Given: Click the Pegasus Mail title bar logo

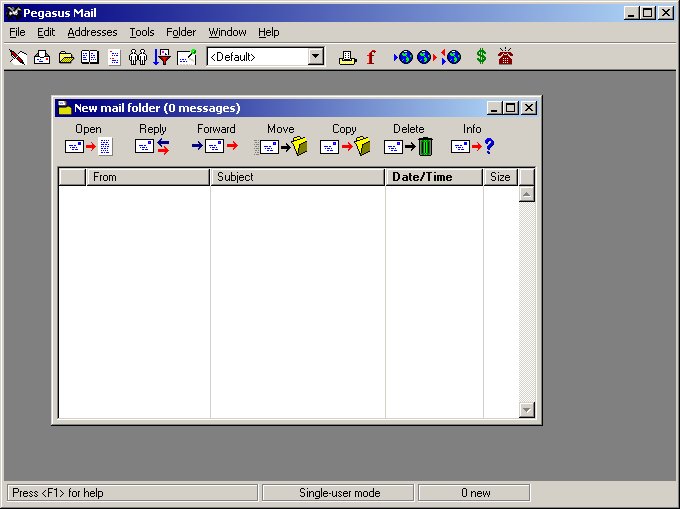Looking at the screenshot, I should coord(14,13).
